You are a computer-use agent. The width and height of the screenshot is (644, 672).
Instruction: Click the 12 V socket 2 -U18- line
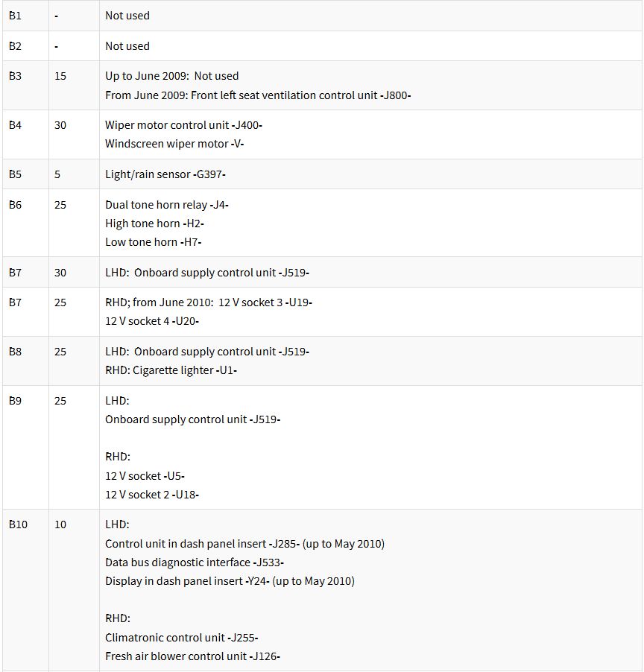pyautogui.click(x=152, y=495)
